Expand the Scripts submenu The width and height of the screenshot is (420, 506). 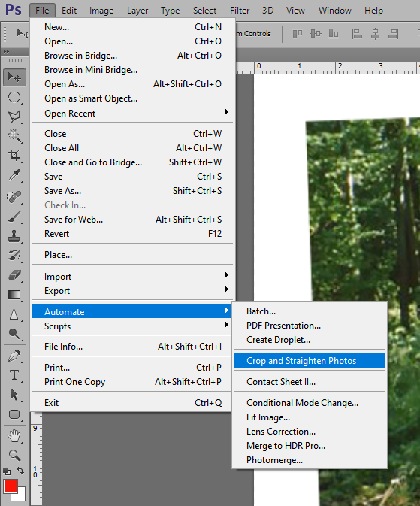132,326
